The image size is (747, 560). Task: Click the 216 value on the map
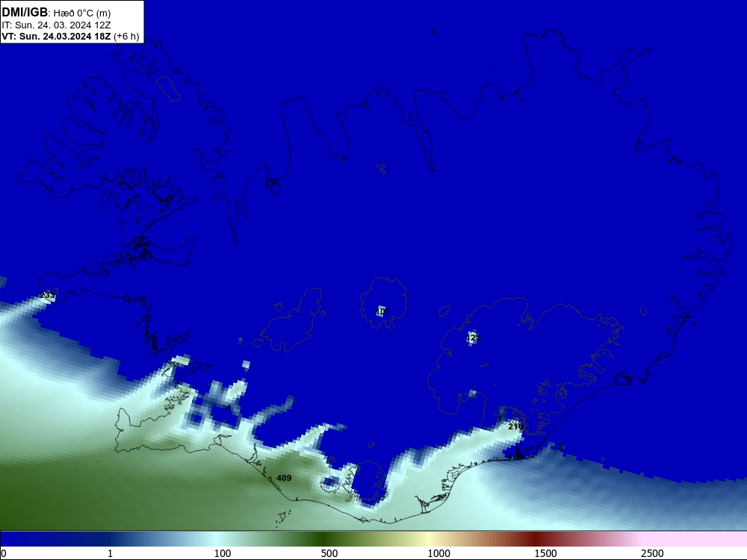click(x=515, y=426)
